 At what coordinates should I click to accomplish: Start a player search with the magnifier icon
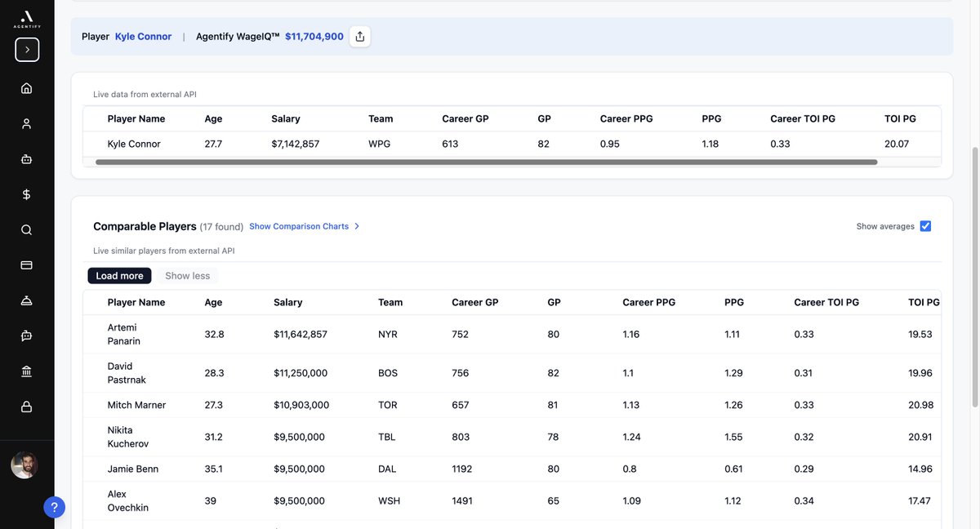tap(25, 229)
